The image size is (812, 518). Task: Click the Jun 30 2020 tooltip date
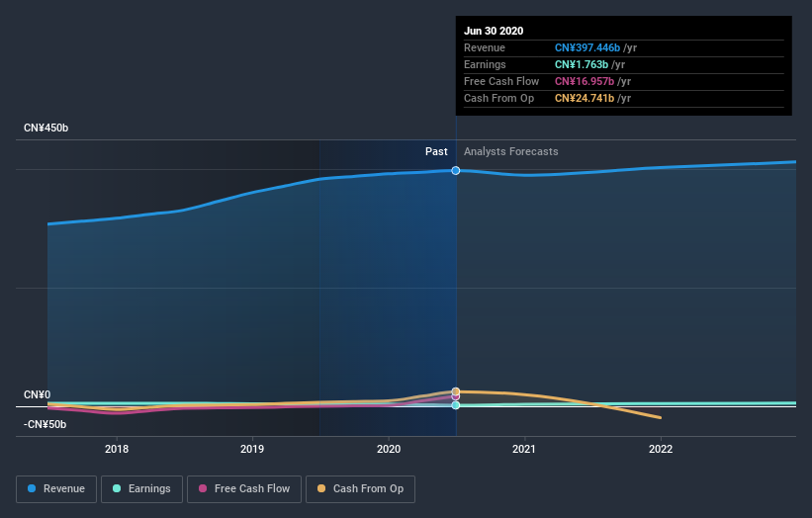pos(494,31)
